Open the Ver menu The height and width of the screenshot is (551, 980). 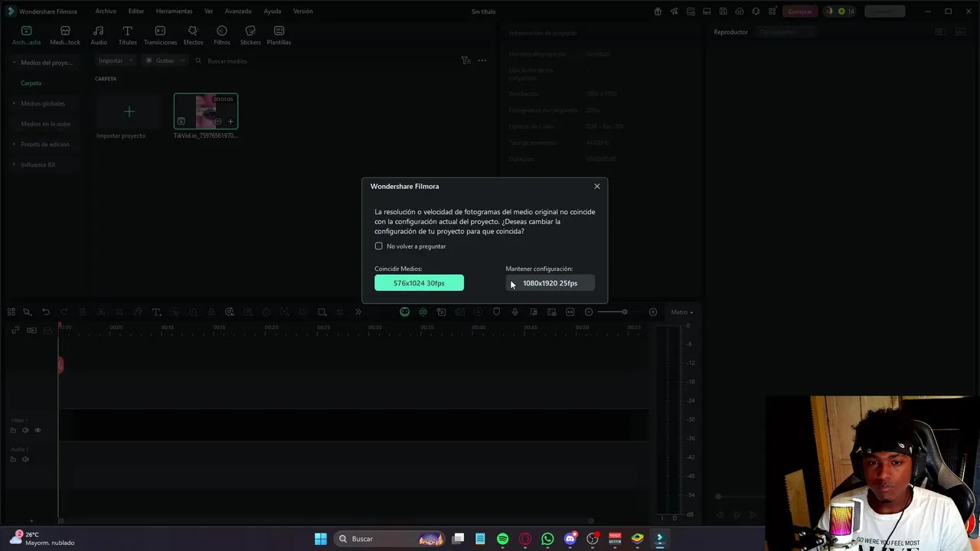pyautogui.click(x=209, y=11)
